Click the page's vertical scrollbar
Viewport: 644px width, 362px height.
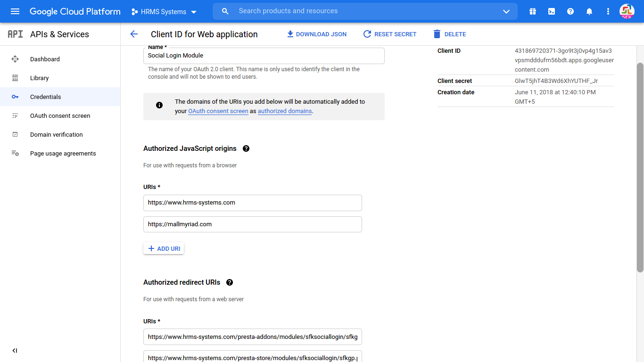click(x=640, y=167)
